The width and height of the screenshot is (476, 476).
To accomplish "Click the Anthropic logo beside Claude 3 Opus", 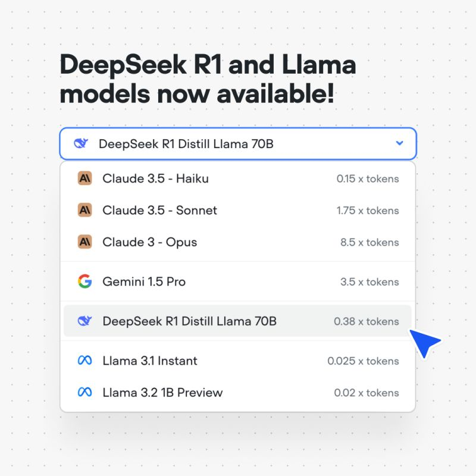I will (x=84, y=242).
